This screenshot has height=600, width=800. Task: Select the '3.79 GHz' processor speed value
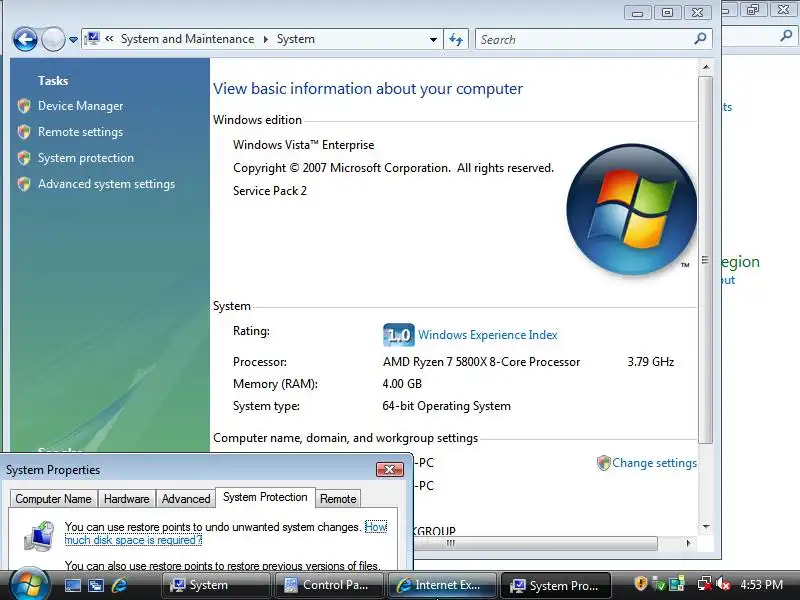click(x=651, y=362)
